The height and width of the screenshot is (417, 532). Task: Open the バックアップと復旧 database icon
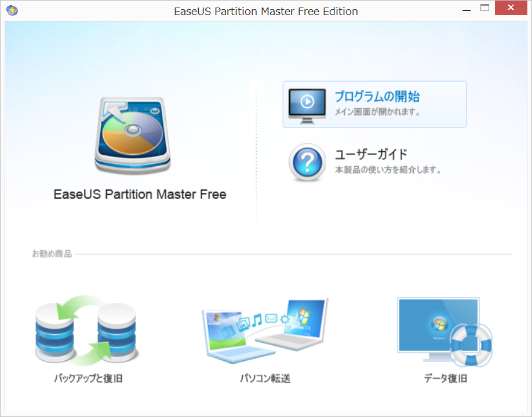coord(87,330)
